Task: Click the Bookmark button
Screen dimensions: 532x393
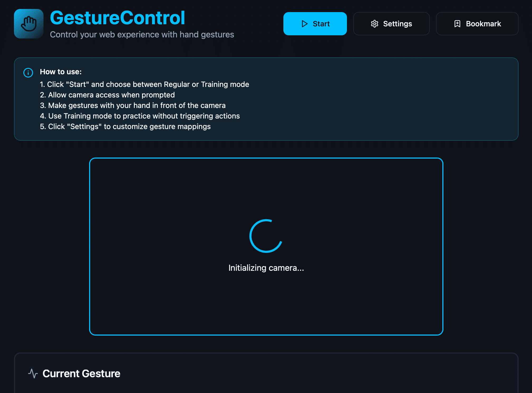Action: [477, 24]
